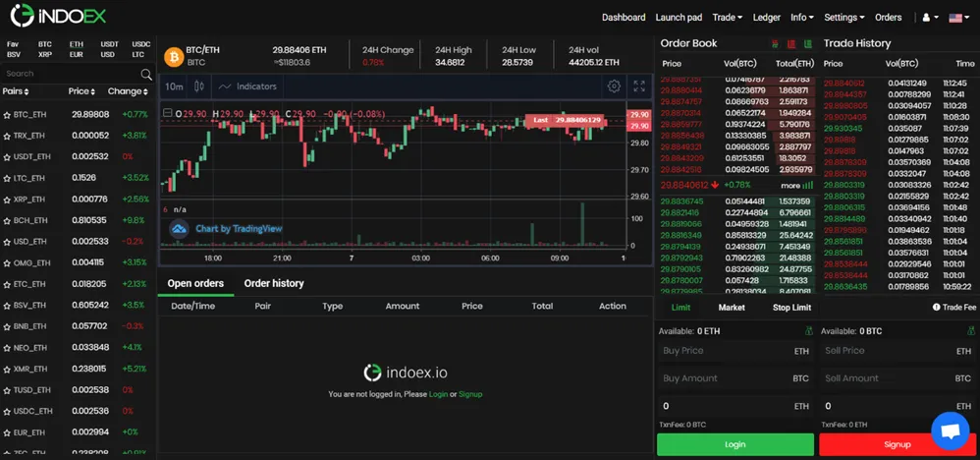Screen dimensions: 980x460
Task: Open the language flag dropdown
Action: click(958, 18)
